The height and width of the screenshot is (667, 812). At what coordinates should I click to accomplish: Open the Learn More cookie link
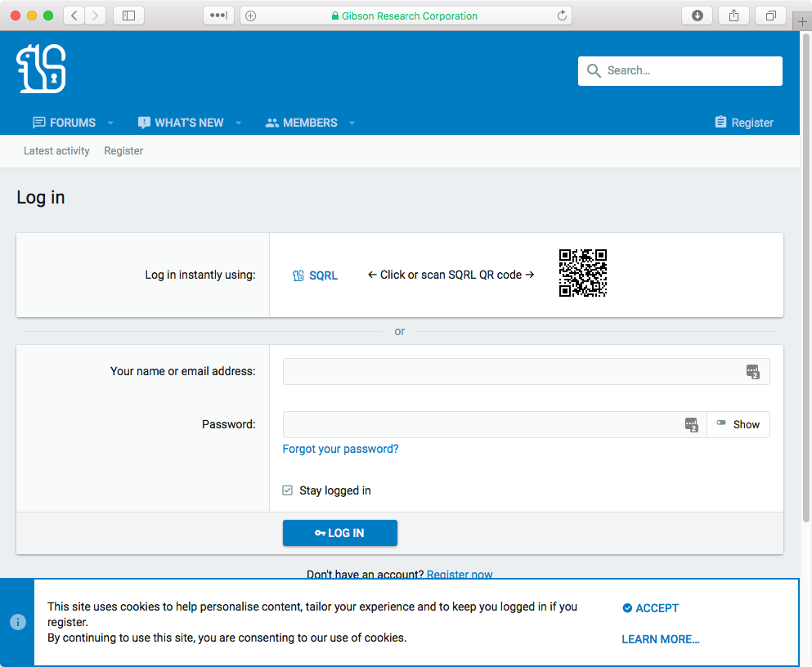pyautogui.click(x=660, y=639)
